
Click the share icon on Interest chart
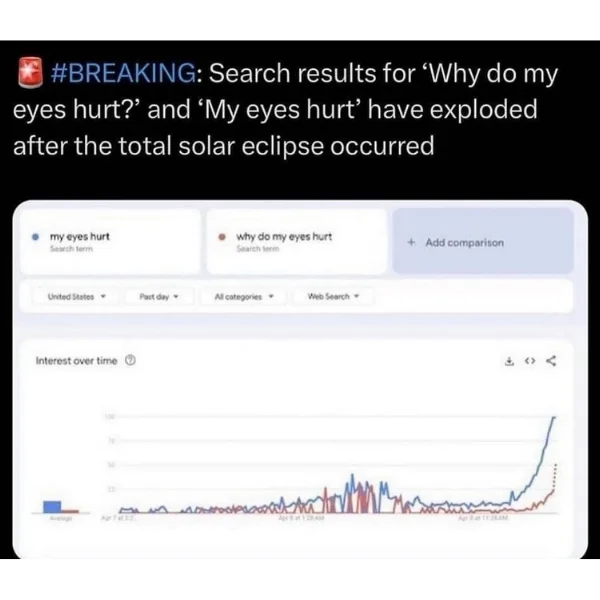coord(551,361)
